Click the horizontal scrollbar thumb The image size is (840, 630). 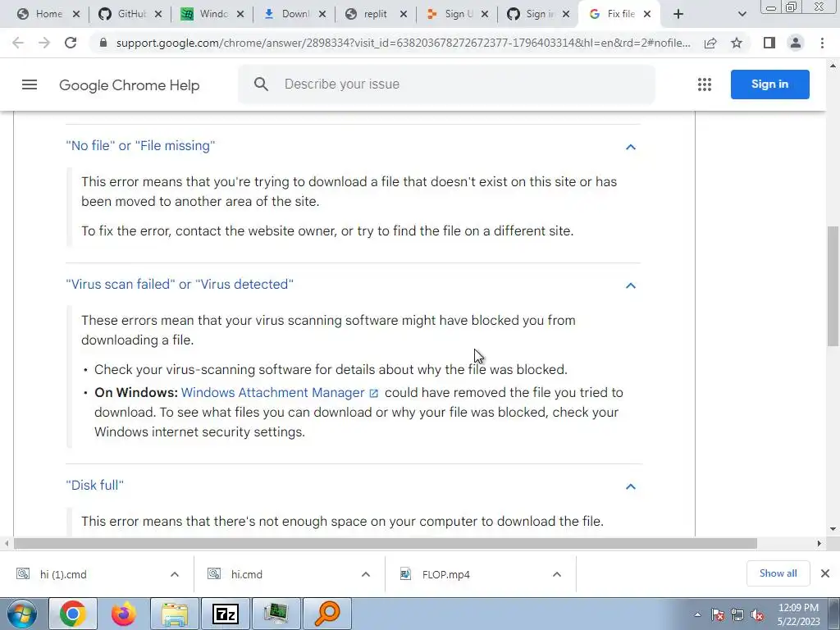[386, 543]
